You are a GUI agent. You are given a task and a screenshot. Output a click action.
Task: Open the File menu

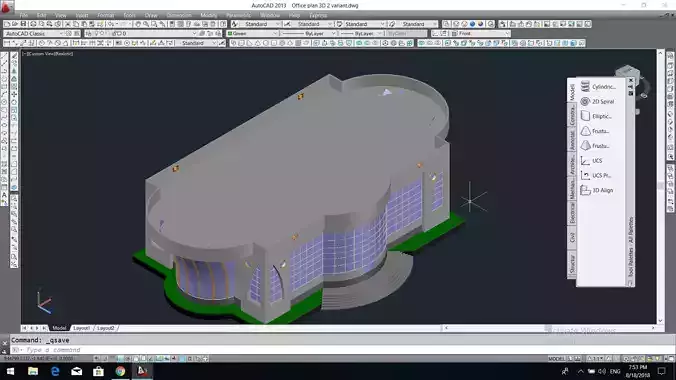[24, 15]
